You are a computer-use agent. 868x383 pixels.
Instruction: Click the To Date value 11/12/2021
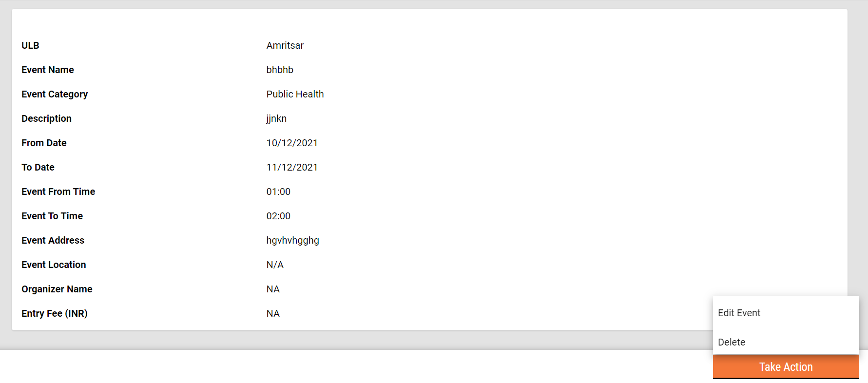coord(292,167)
